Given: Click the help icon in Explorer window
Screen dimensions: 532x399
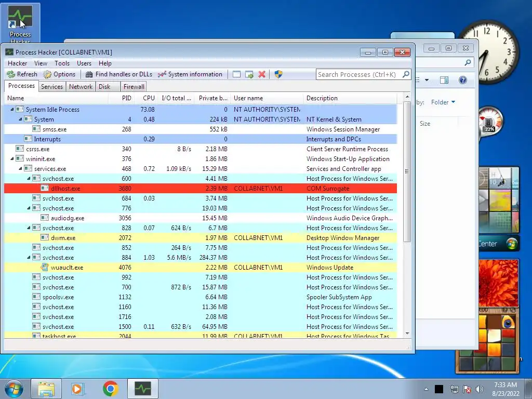Looking at the screenshot, I should 462,80.
